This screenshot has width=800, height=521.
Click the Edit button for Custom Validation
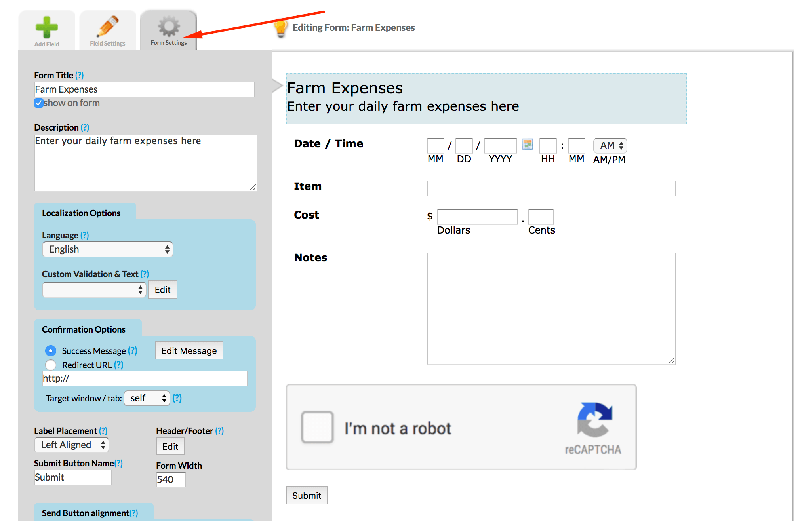pos(163,290)
